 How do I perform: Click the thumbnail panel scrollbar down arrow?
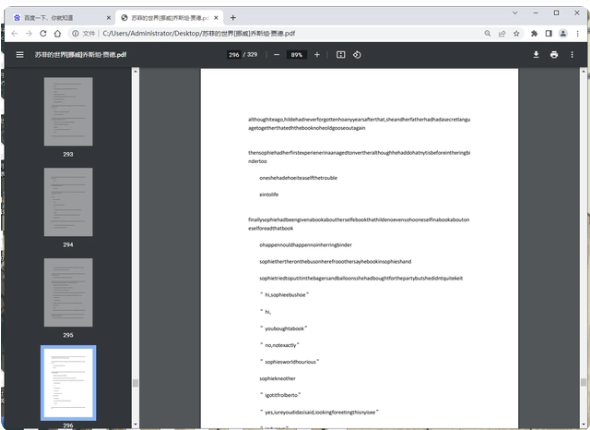point(135,424)
